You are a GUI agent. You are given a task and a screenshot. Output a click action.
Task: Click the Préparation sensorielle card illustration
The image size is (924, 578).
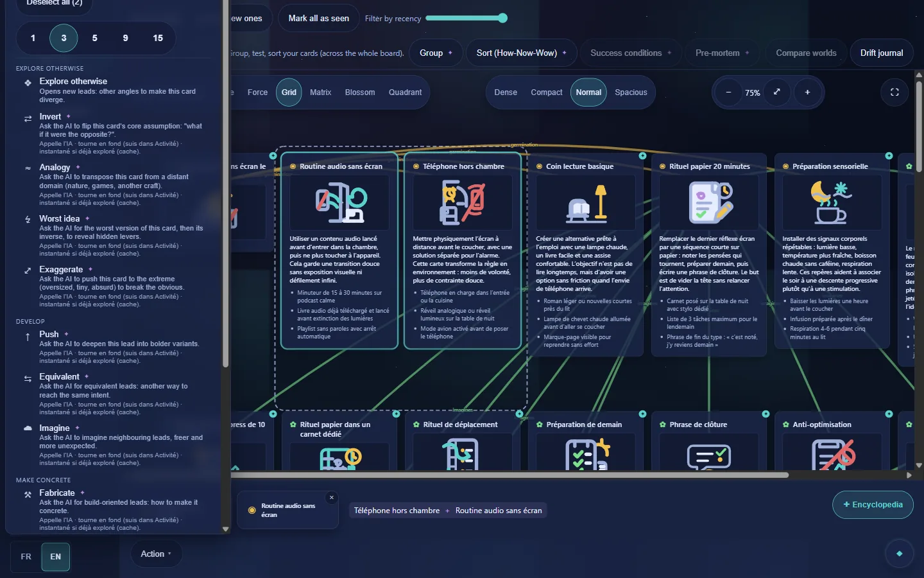[832, 202]
